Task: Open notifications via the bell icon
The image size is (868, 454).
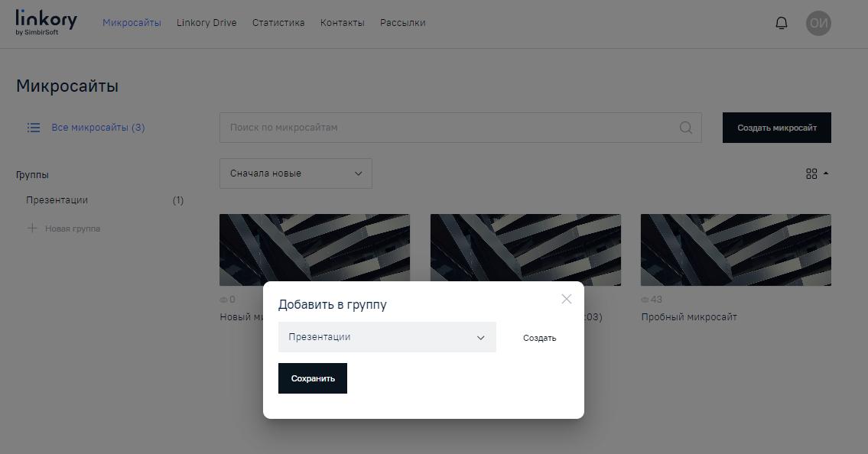Action: (781, 22)
